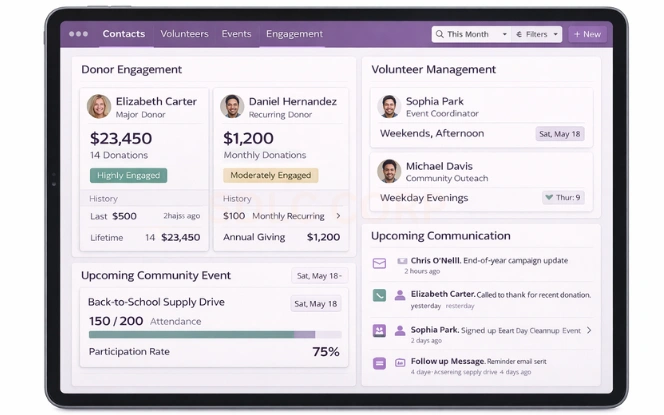Screen dimensions: 664x415
Task: Click person icon next to Sophia Park signup
Action: click(400, 330)
